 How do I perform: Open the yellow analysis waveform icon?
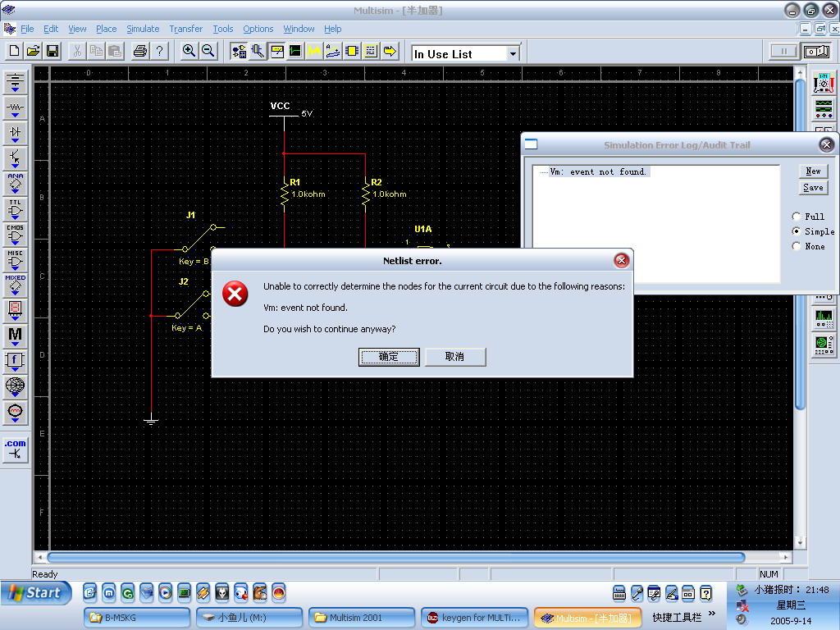click(x=314, y=52)
